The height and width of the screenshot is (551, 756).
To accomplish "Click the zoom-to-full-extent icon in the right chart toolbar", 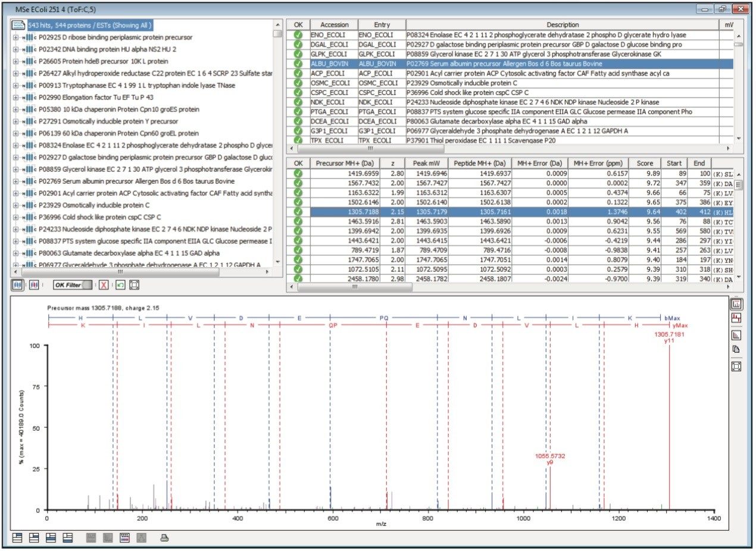I will [x=736, y=367].
